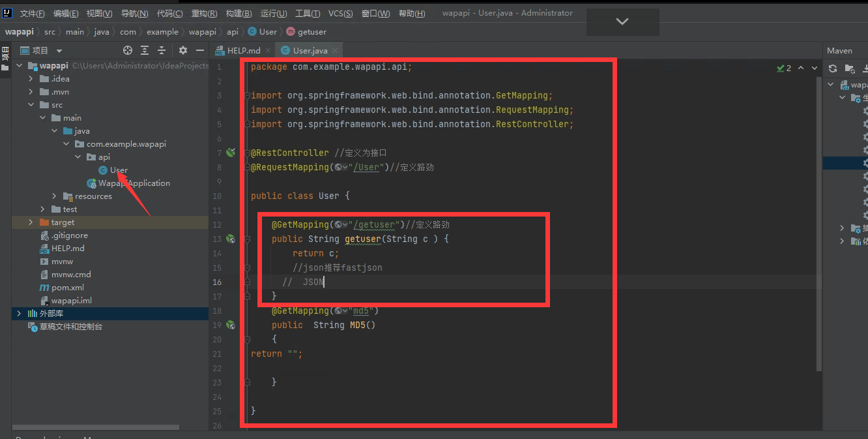Image resolution: width=868 pixels, height=439 pixels.
Task: Collapse the wapapi project tree node
Action: tap(18, 65)
